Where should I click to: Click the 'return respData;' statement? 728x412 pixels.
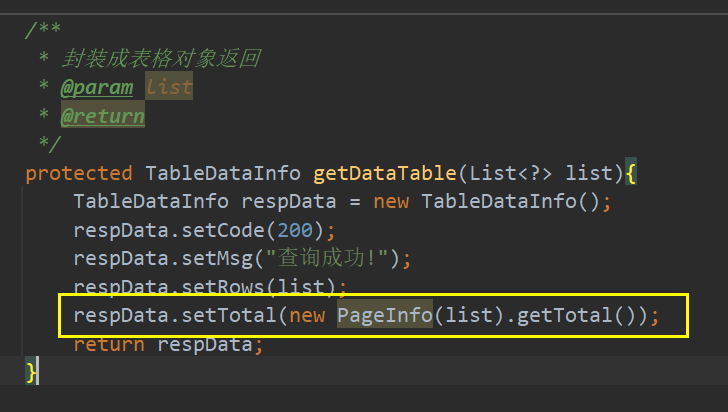tap(168, 345)
